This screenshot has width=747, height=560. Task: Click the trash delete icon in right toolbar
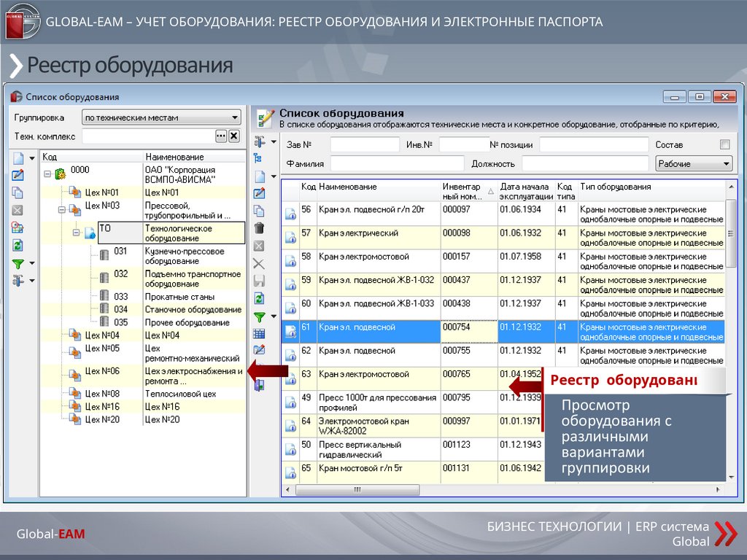coord(259,228)
